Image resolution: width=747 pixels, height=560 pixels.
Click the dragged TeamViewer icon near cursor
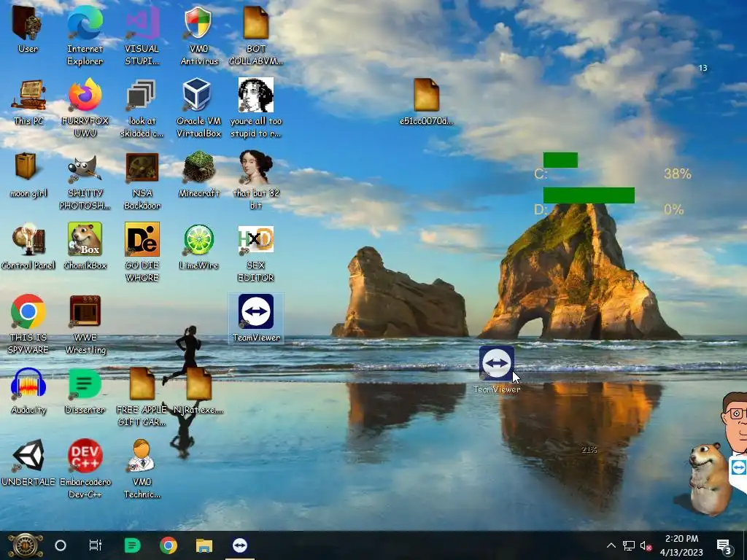496,363
